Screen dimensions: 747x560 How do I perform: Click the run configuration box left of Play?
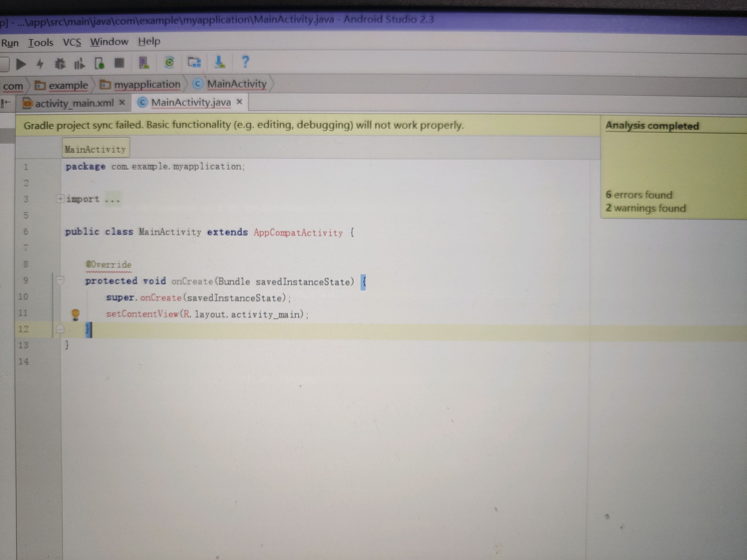(x=4, y=64)
